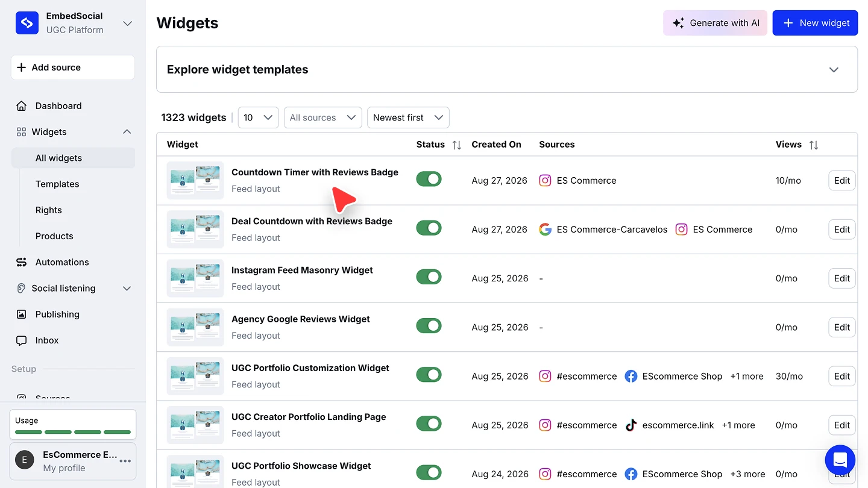Click the Automations icon

[x=22, y=262]
